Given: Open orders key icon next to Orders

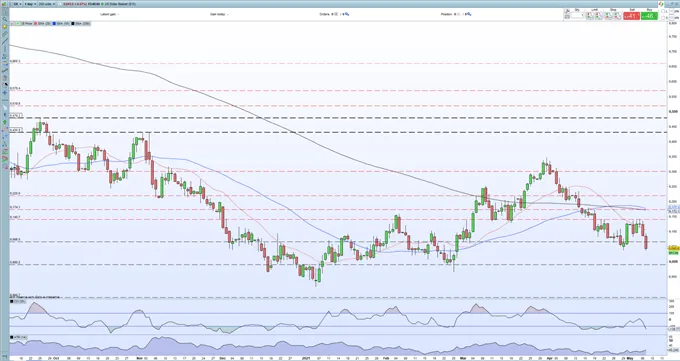Looking at the screenshot, I should pos(347,14).
